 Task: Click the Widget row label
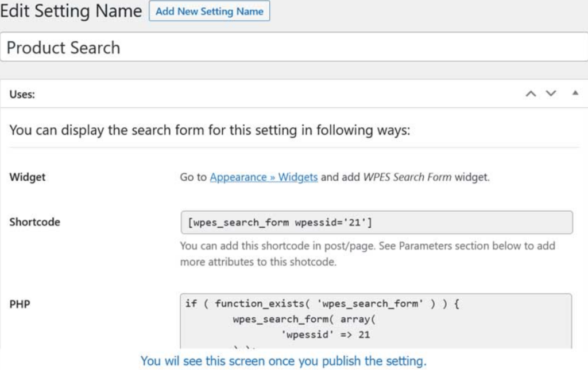click(x=28, y=177)
